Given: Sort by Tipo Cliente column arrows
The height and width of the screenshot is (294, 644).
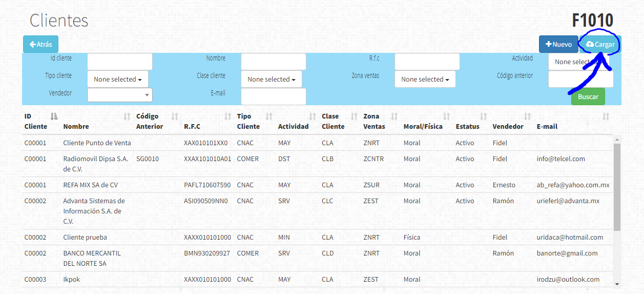Looking at the screenshot, I should point(269,116).
